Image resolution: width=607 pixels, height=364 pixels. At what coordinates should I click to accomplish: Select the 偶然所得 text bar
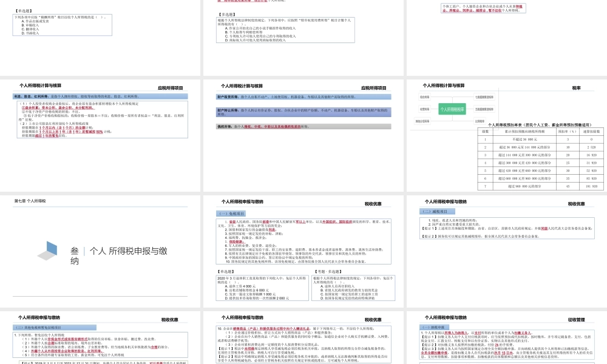pos(303,127)
